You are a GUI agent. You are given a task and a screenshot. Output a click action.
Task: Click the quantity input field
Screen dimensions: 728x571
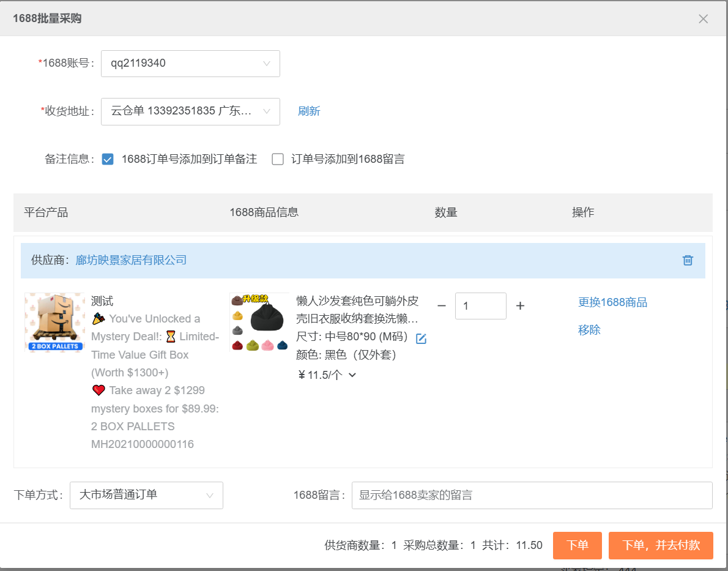(x=480, y=305)
